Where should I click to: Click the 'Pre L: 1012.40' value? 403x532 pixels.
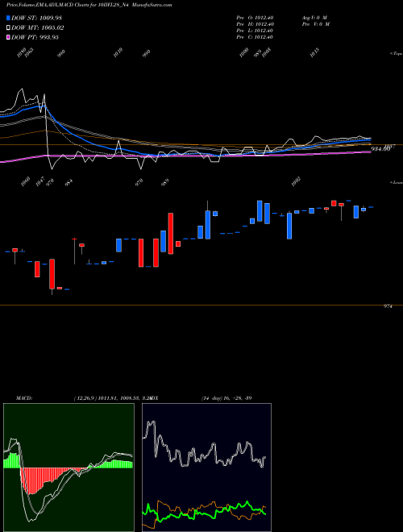255,31
